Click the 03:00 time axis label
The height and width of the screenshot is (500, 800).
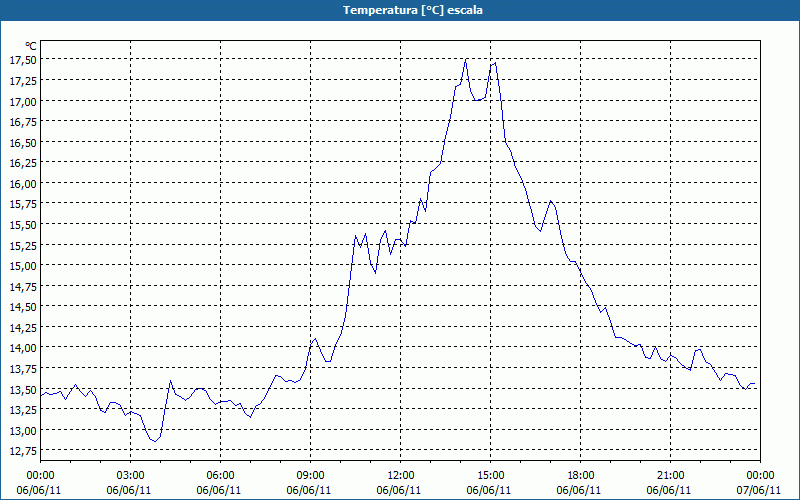131,476
